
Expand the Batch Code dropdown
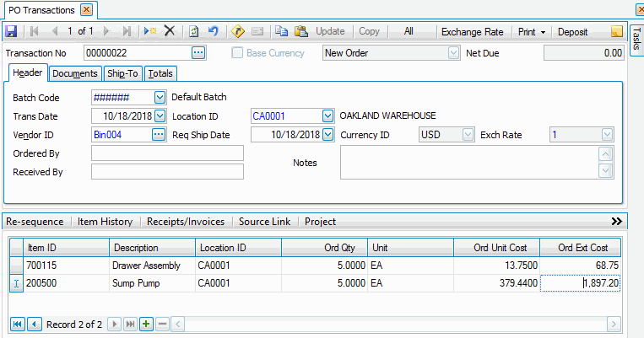click(160, 97)
